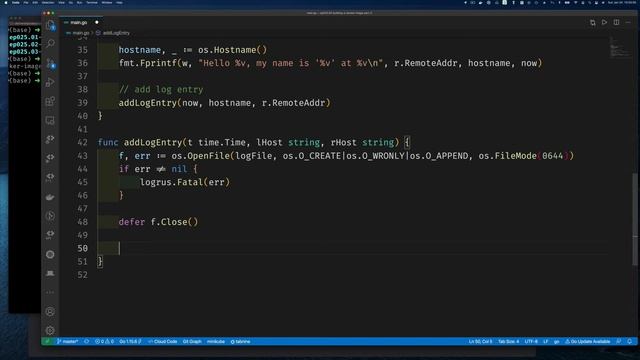Change the LF end-of-line setting

click(x=546, y=342)
